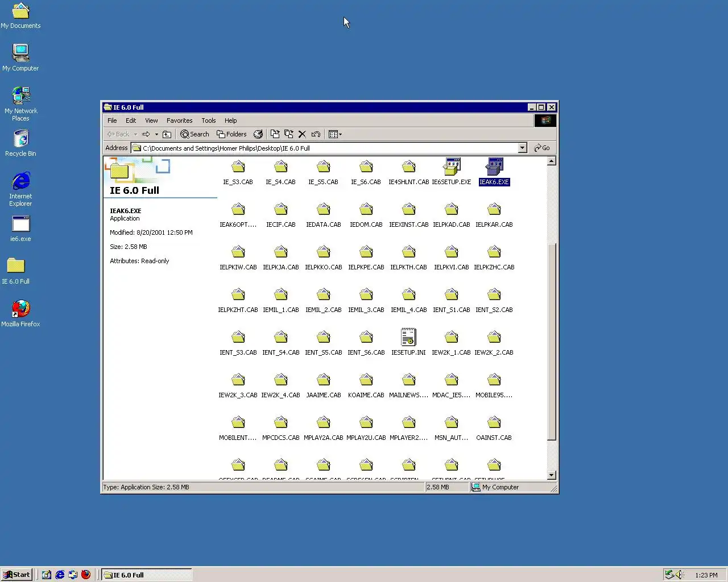Click the Undo toolbar icon
The image size is (728, 582).
pyautogui.click(x=316, y=134)
